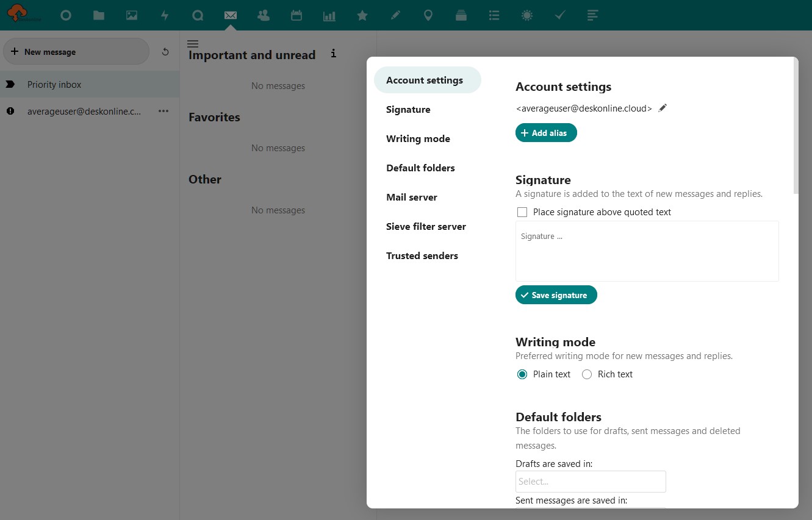This screenshot has width=812, height=520.
Task: Click into the Signature text area
Action: pos(647,251)
